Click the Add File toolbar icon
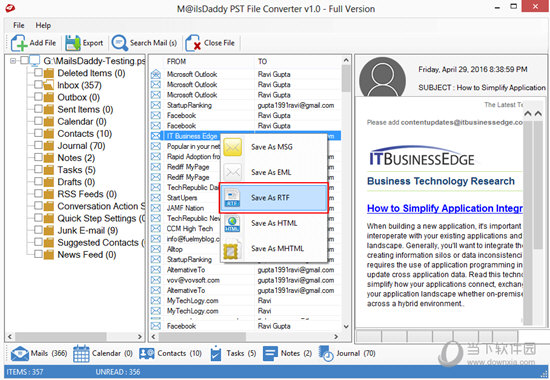Viewport: 550px width, 380px height. (x=19, y=43)
